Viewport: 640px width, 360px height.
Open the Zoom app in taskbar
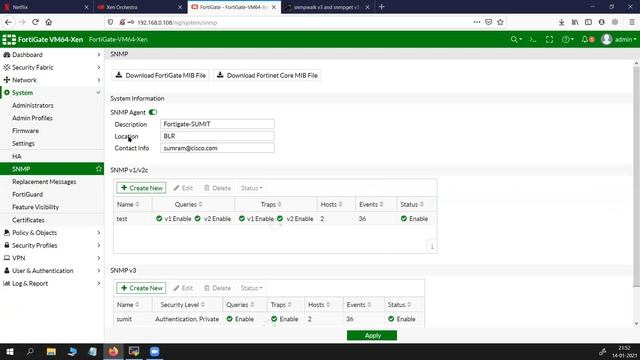[155, 351]
